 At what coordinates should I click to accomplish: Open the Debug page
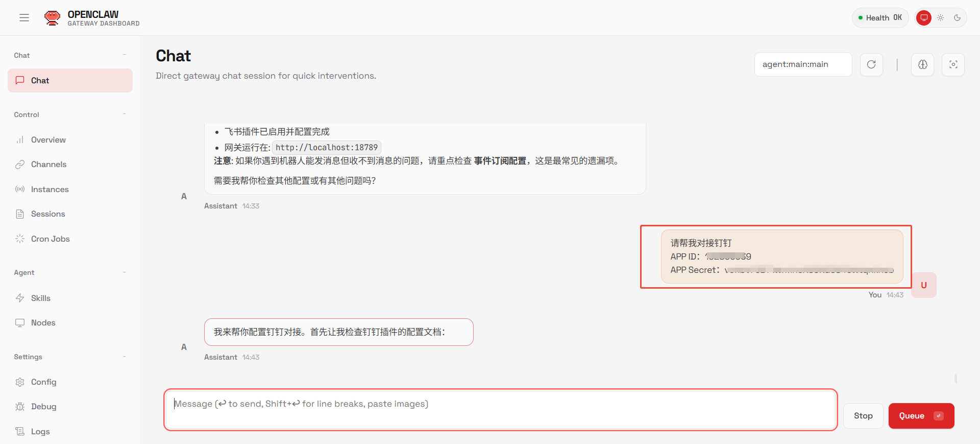(70, 407)
